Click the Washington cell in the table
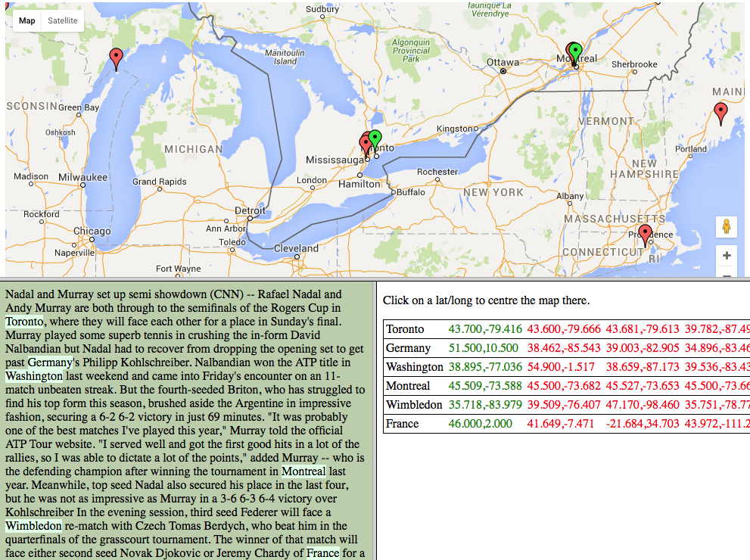Screen dimensions: 750x560 coord(415,367)
